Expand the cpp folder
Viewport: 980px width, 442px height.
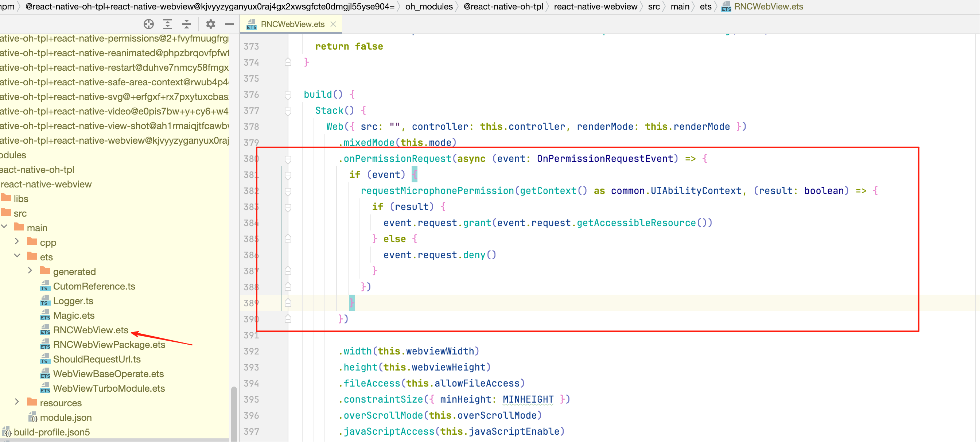coord(17,242)
